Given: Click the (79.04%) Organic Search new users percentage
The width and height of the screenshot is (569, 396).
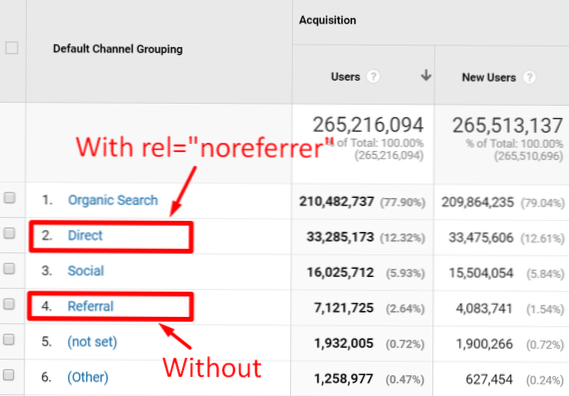Looking at the screenshot, I should (x=543, y=203).
